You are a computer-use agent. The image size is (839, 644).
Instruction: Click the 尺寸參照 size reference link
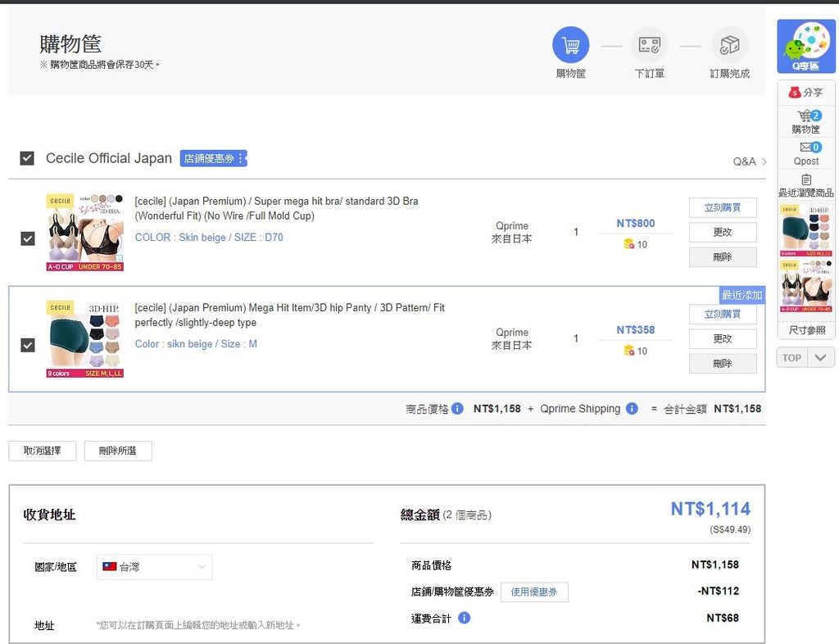pyautogui.click(x=806, y=330)
